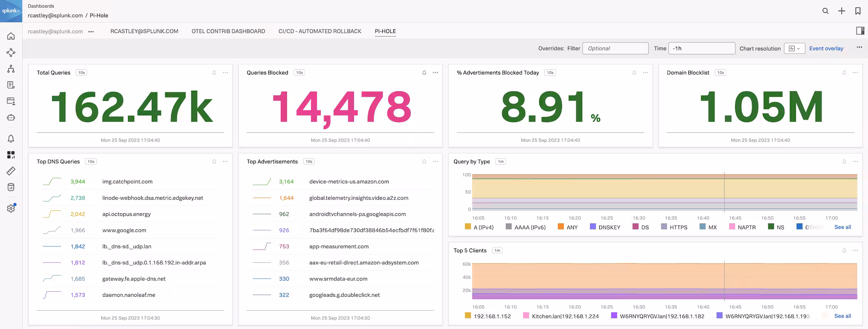Toggle A (IPv4) legend series
This screenshot has height=329, width=868.
coord(479,227)
